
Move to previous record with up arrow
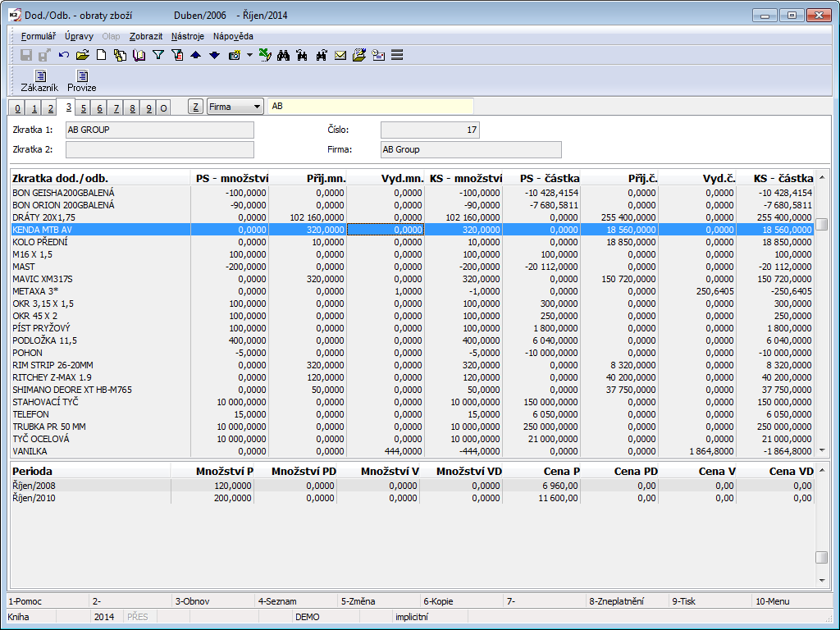pyautogui.click(x=195, y=55)
